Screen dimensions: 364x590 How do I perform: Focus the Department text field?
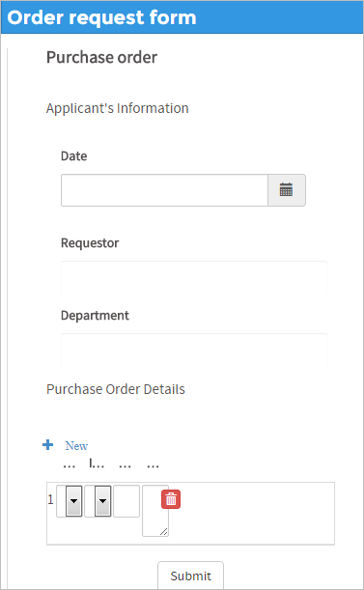(194, 350)
